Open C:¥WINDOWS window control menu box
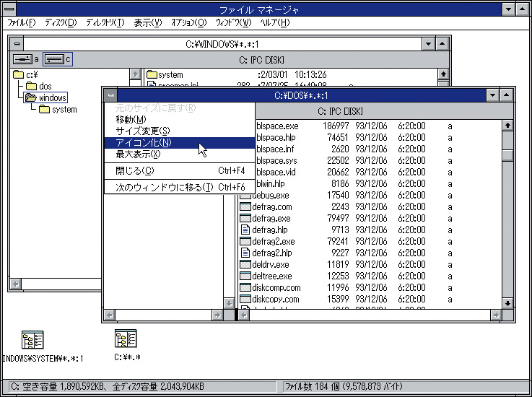 [x=17, y=44]
